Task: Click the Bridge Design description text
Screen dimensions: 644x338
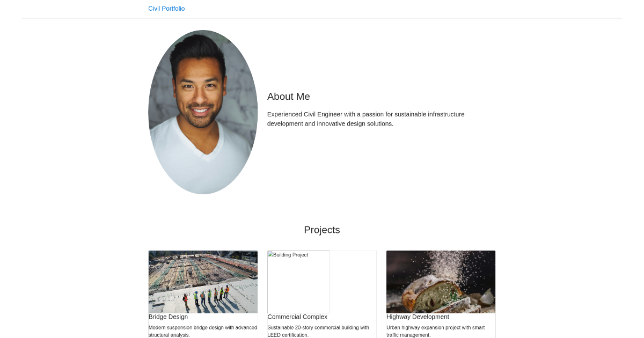Action: click(203, 331)
